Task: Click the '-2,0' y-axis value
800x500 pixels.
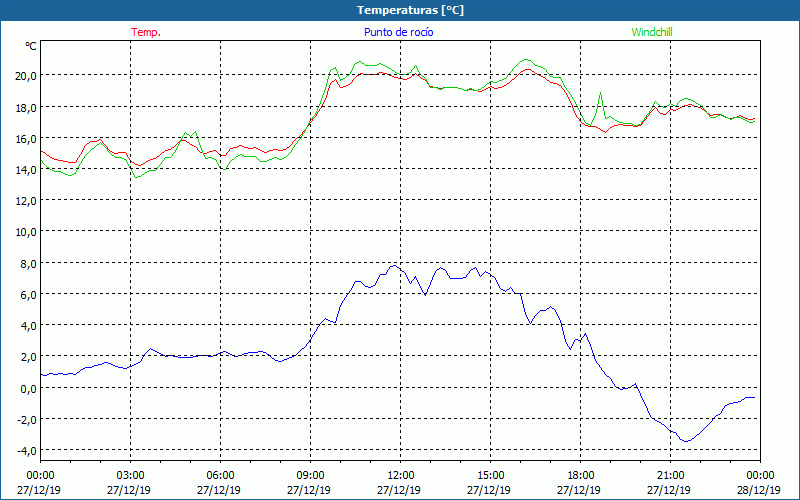Action: [27, 419]
